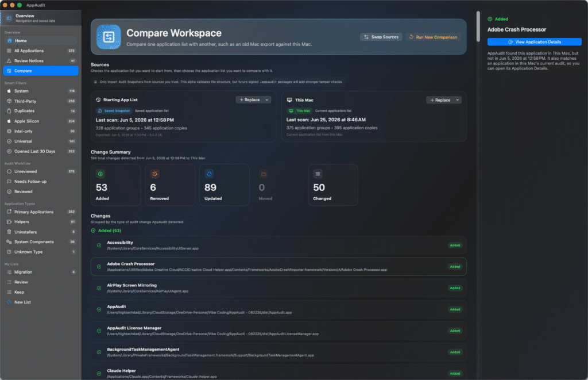The width and height of the screenshot is (588, 380).
Task: Click the Needs Follow-up flag icon
Action: [9, 182]
